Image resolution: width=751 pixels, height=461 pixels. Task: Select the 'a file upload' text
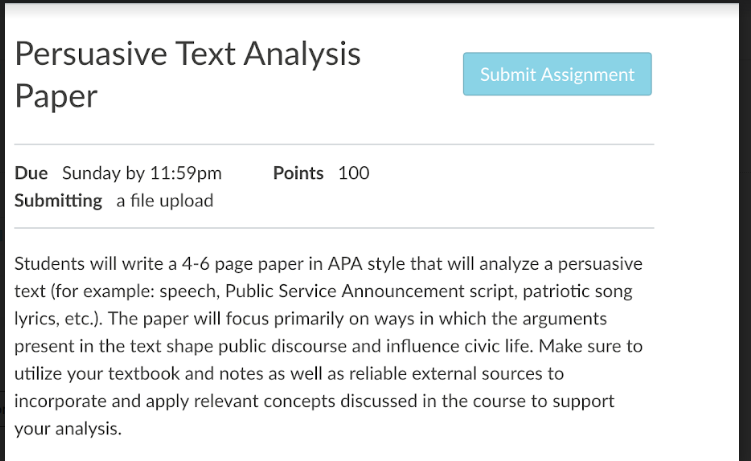pos(165,201)
